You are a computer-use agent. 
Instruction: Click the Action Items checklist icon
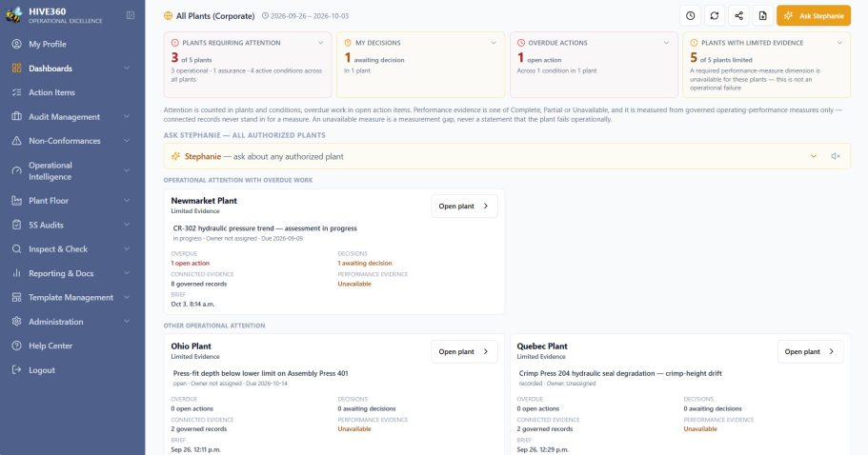(x=16, y=92)
